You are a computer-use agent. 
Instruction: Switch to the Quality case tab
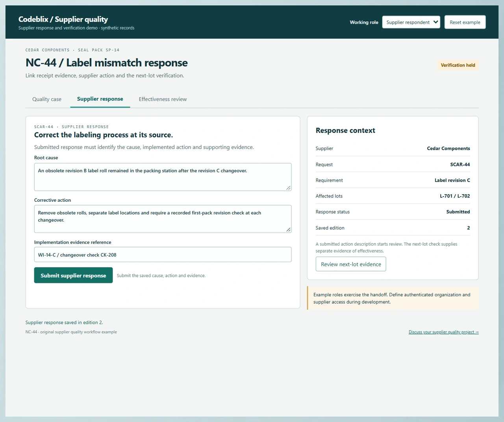pos(47,99)
